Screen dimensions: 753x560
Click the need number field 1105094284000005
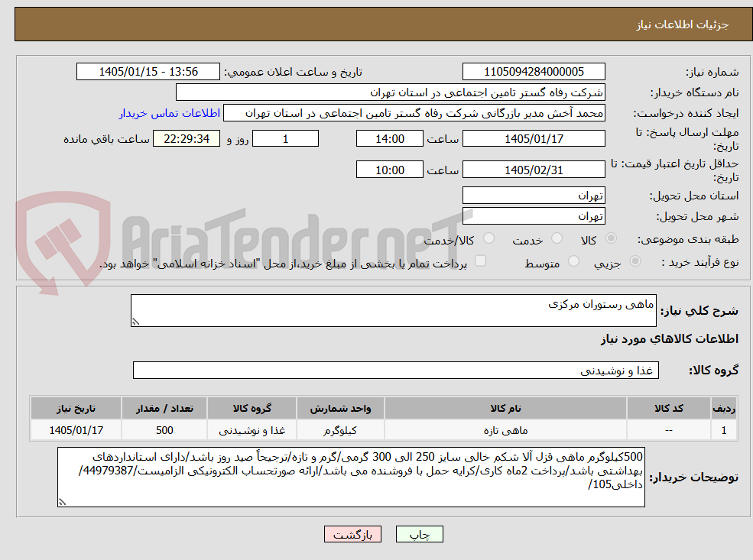[534, 72]
